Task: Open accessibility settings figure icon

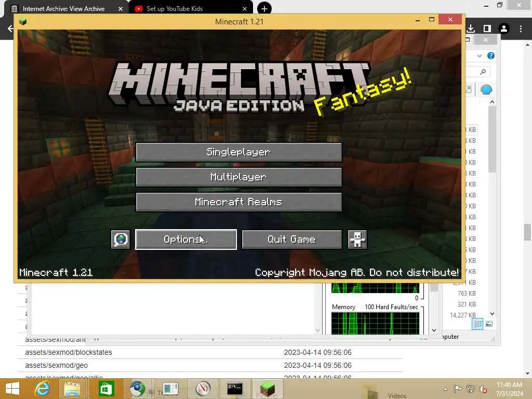Action: (x=357, y=239)
